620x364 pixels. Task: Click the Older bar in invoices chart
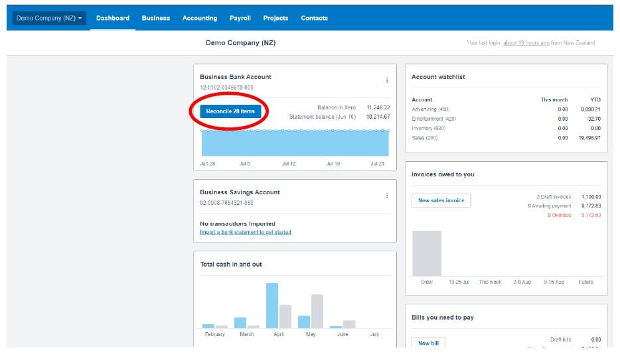(x=427, y=253)
